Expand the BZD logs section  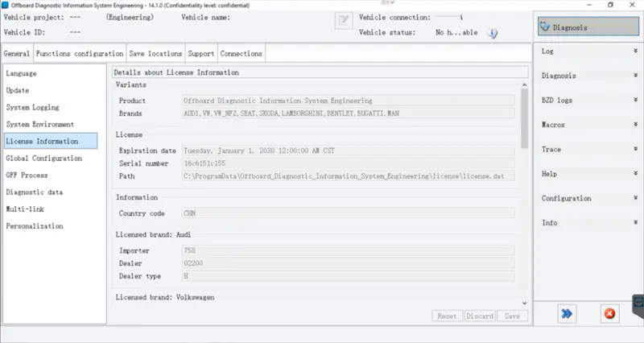coord(588,100)
